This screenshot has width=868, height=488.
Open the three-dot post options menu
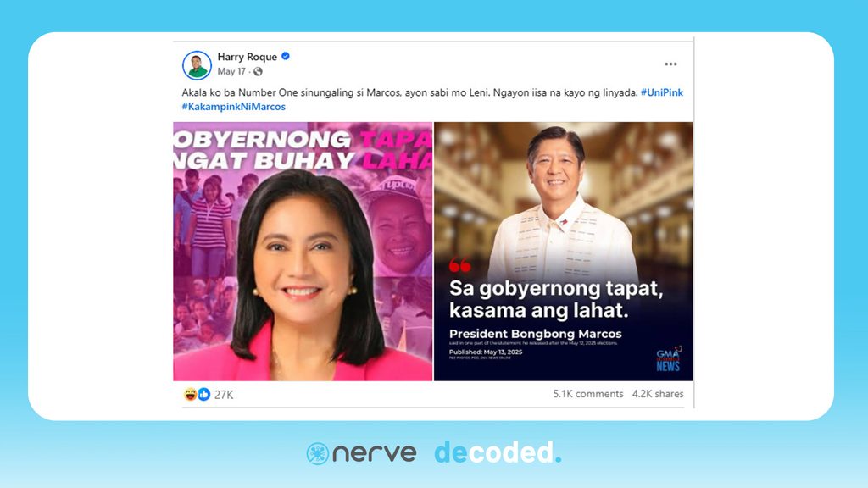coord(670,64)
